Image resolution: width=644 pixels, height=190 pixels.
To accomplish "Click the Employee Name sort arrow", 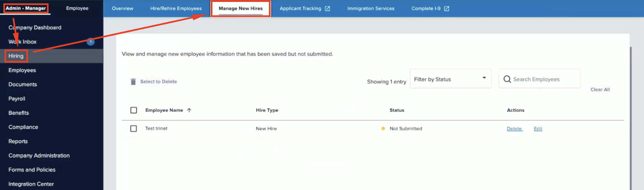I will 189,110.
